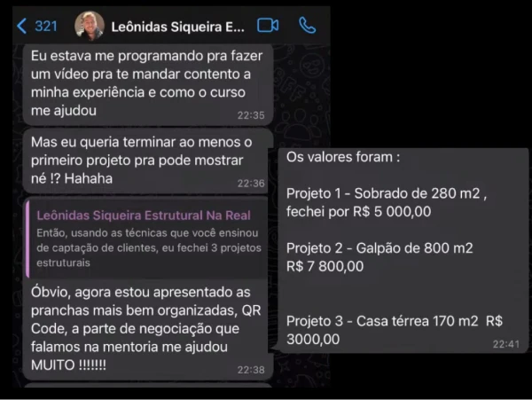Select the 'Os valores foram' message
This screenshot has height=400, width=532.
click(x=399, y=250)
